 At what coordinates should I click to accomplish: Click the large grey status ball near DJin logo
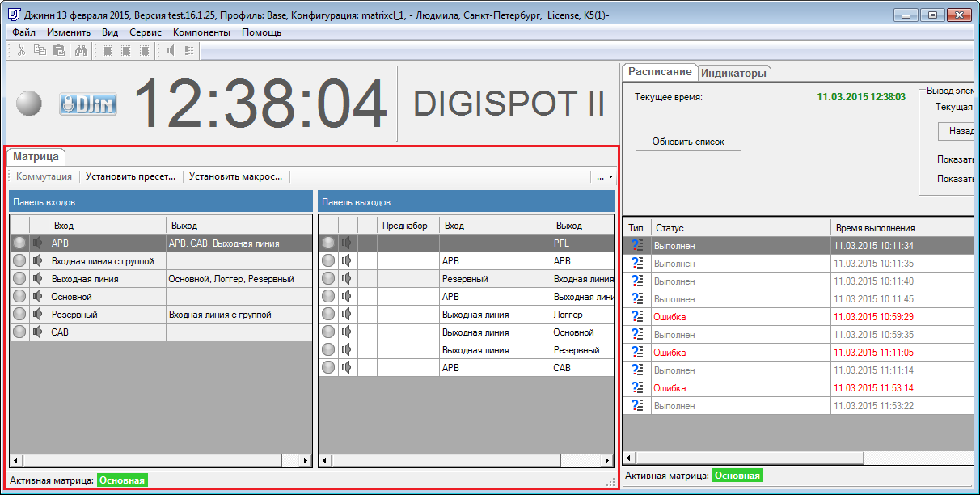point(28,104)
